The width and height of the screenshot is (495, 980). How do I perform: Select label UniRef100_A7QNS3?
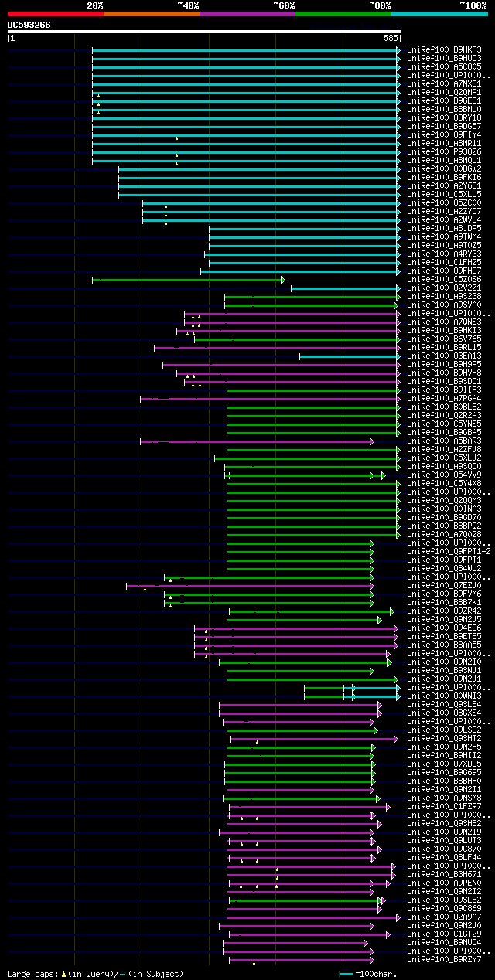point(444,322)
